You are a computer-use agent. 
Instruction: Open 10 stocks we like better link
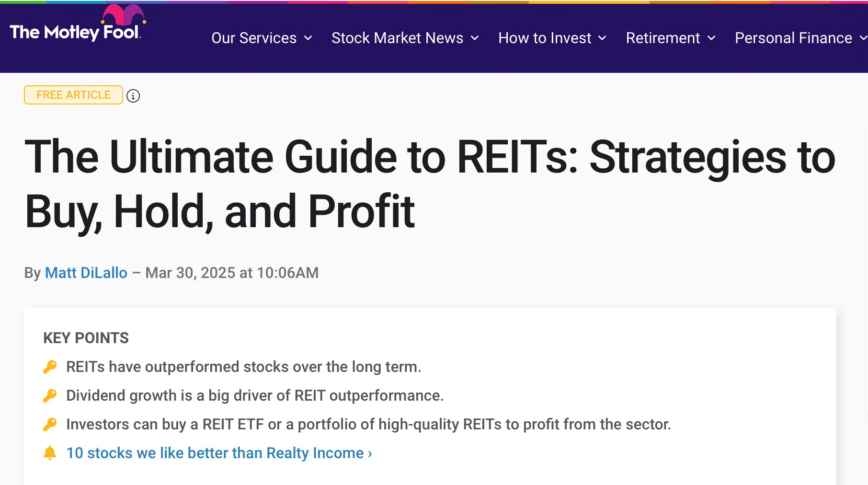(219, 453)
